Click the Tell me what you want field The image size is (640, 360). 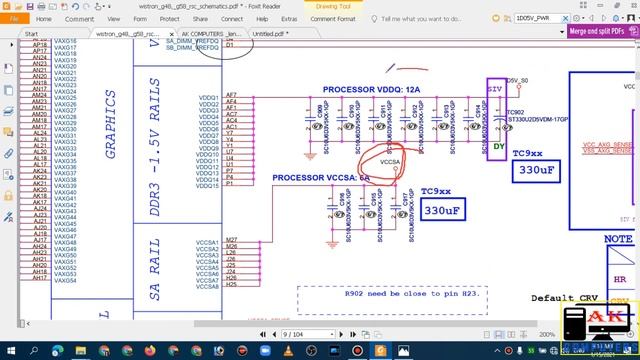click(420, 19)
